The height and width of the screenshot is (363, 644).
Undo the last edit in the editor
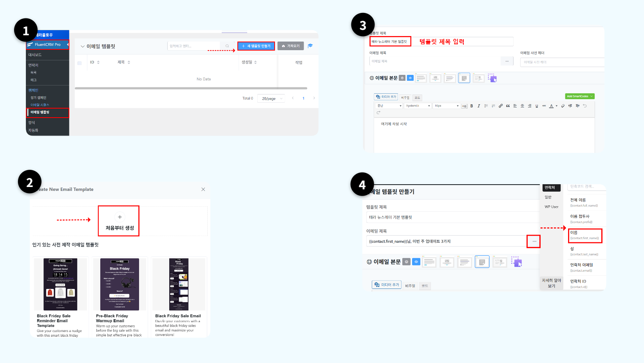[x=584, y=105]
